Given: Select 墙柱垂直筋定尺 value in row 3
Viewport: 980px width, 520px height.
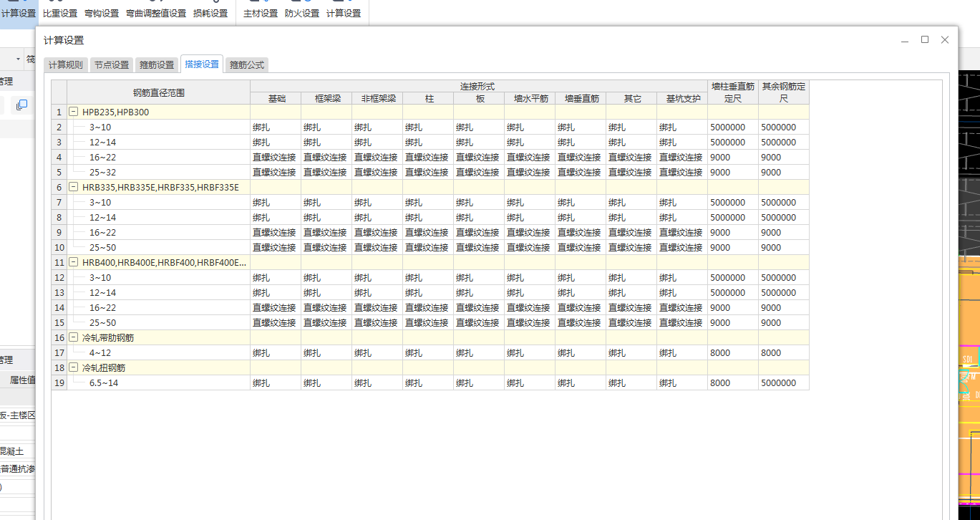Looking at the screenshot, I should click(x=733, y=143).
